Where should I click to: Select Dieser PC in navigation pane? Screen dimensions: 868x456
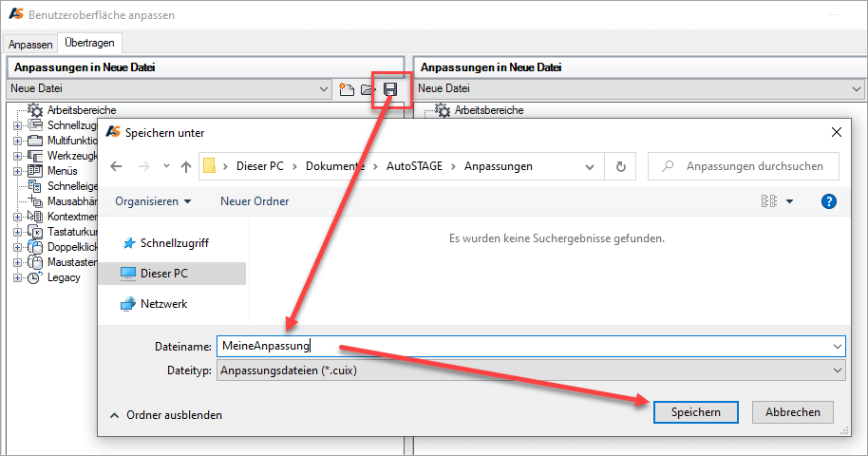pyautogui.click(x=172, y=274)
